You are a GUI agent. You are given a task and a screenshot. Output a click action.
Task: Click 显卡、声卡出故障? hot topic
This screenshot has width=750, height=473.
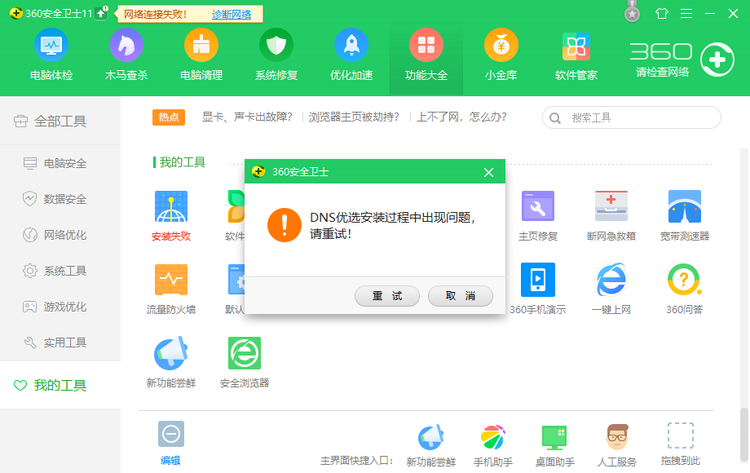[247, 117]
